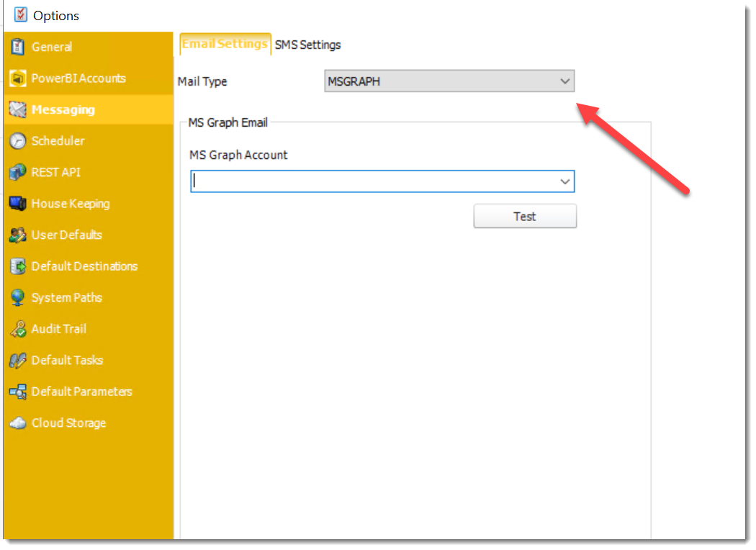Select the Email Settings tab
Viewport: 756px width, 550px height.
coord(225,45)
